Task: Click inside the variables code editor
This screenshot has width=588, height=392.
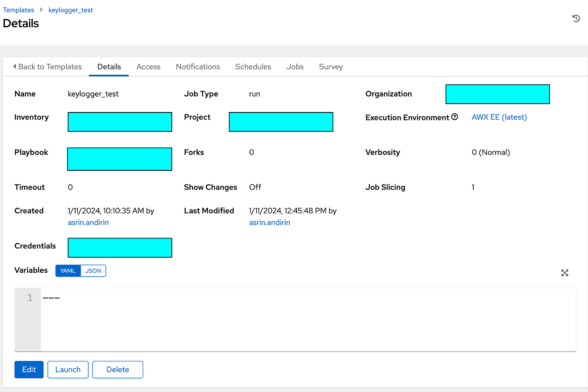Action: click(x=308, y=319)
